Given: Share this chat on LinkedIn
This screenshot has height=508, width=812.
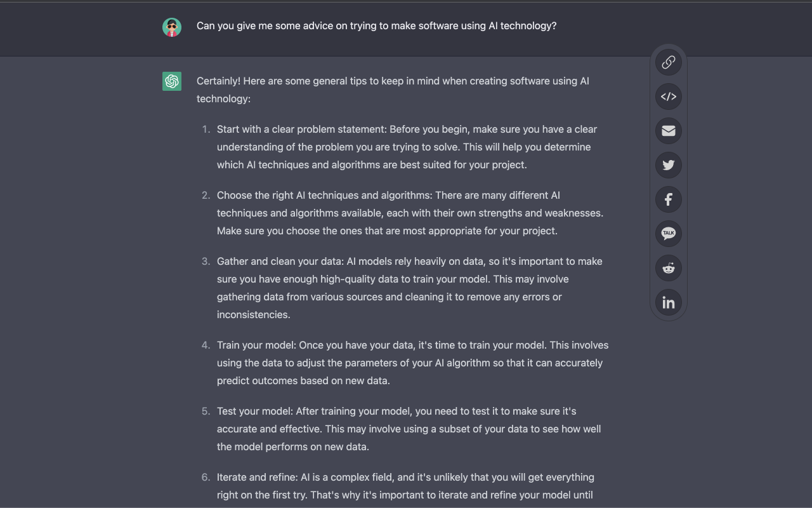Looking at the screenshot, I should tap(668, 302).
